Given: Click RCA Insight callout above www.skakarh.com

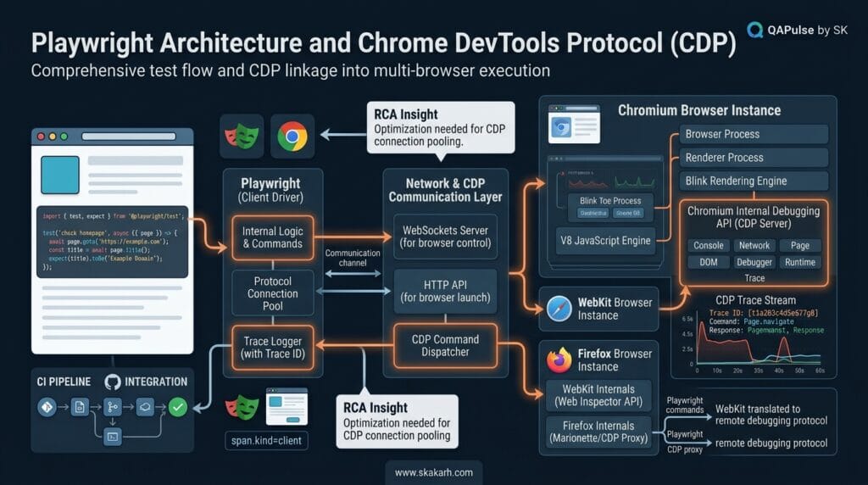Looking at the screenshot, I should tap(397, 421).
